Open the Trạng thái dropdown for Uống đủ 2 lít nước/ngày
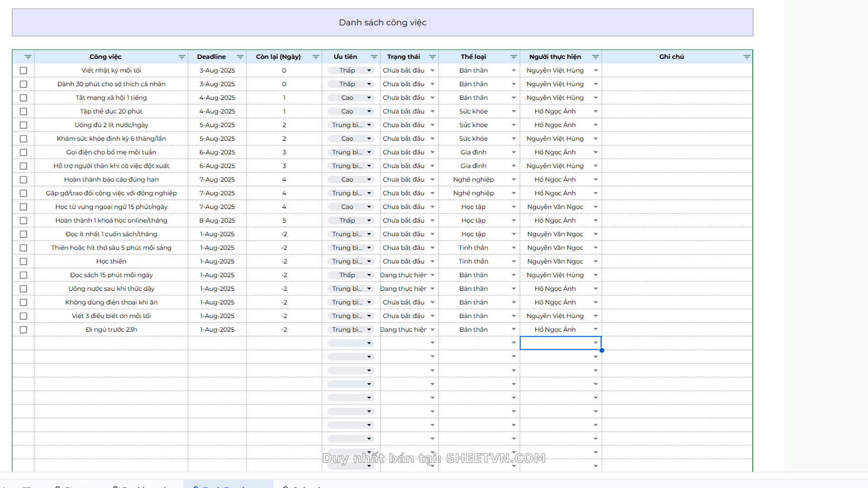Screen dimensions: 868x488 coord(432,125)
